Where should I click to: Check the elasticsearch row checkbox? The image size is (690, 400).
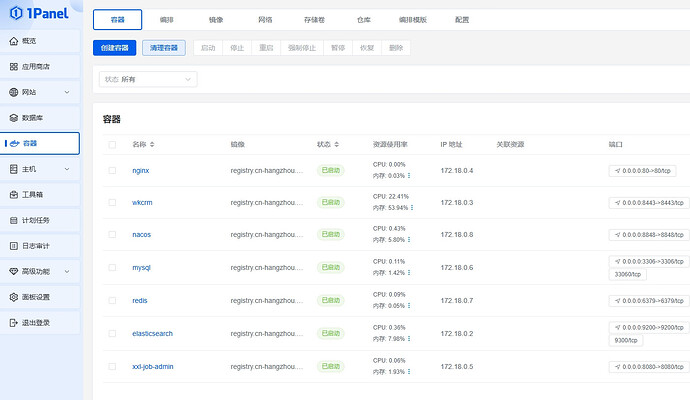[112, 334]
